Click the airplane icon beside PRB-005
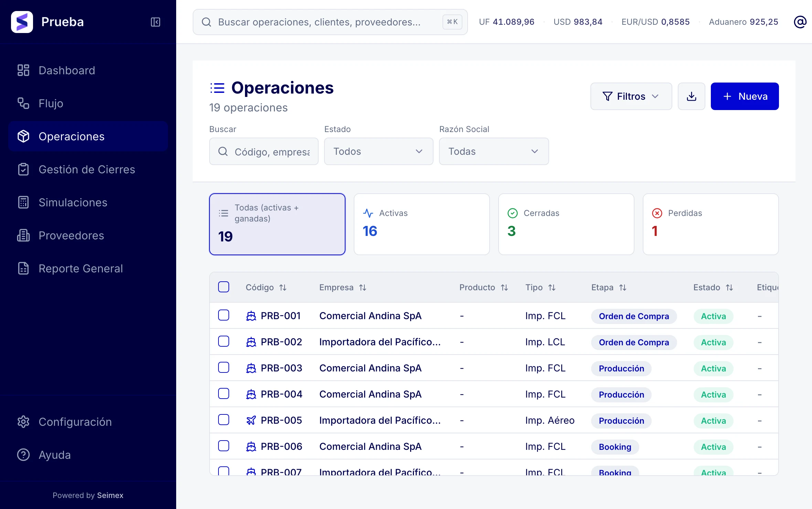This screenshot has width=812, height=509. 251,420
